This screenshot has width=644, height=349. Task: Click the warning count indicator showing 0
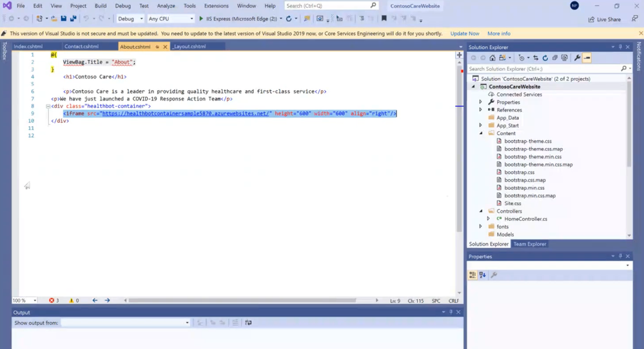tap(74, 301)
